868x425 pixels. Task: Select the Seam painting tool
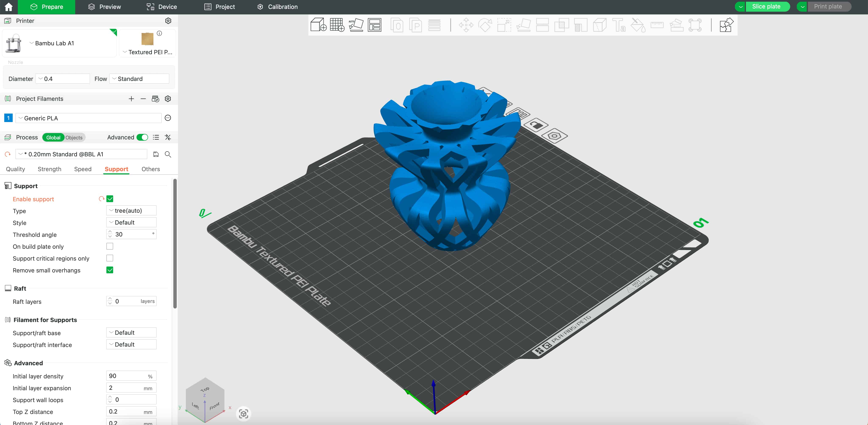coord(600,25)
